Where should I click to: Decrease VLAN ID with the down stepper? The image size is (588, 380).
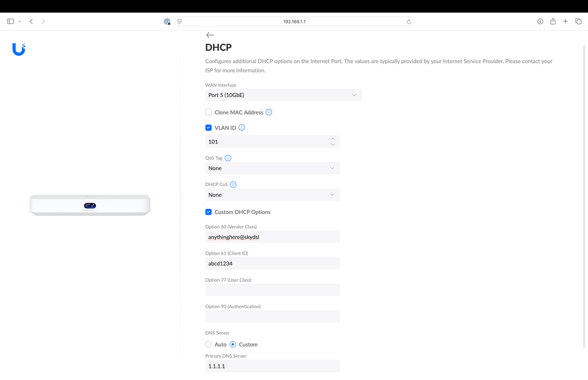pyautogui.click(x=333, y=145)
